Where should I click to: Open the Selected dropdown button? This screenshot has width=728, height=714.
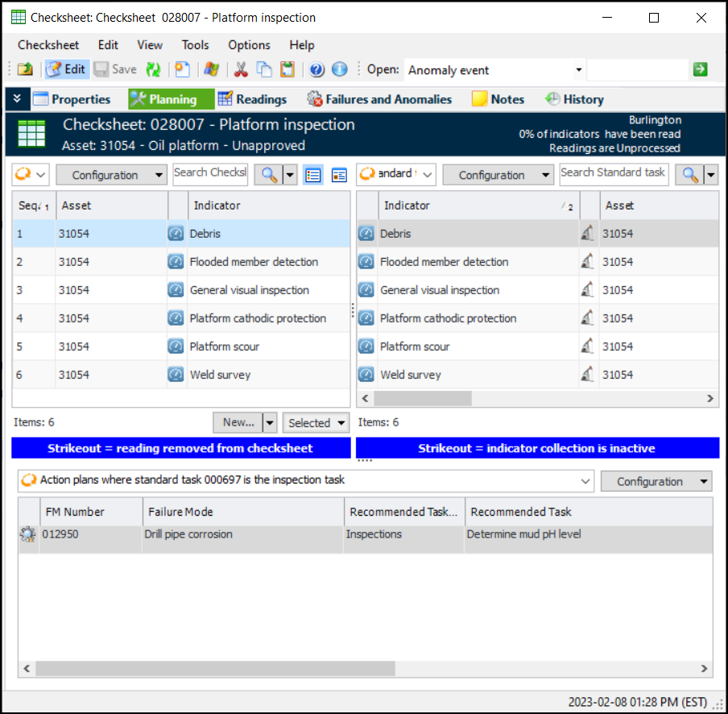pos(315,422)
